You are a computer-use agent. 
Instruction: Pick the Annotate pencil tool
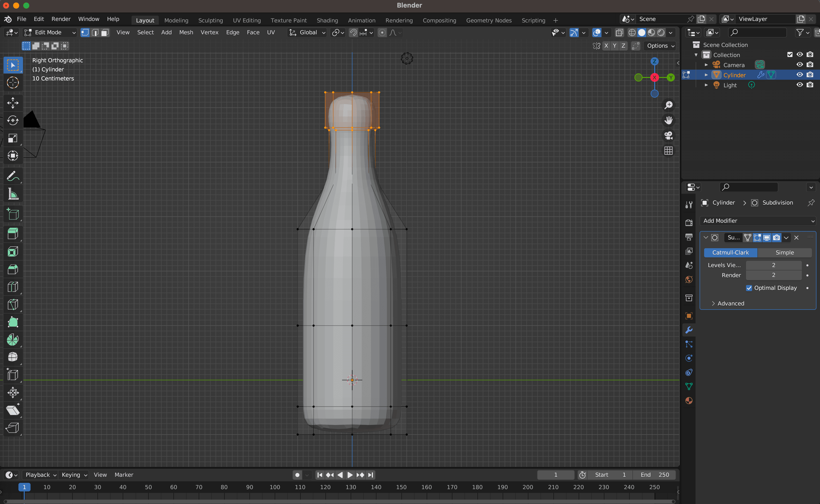coord(13,176)
